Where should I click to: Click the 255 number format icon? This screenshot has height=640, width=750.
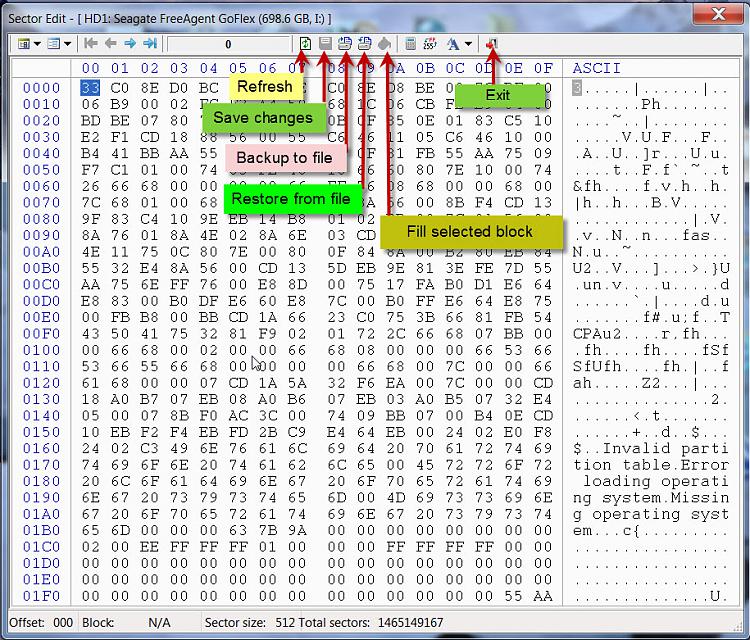coord(430,44)
